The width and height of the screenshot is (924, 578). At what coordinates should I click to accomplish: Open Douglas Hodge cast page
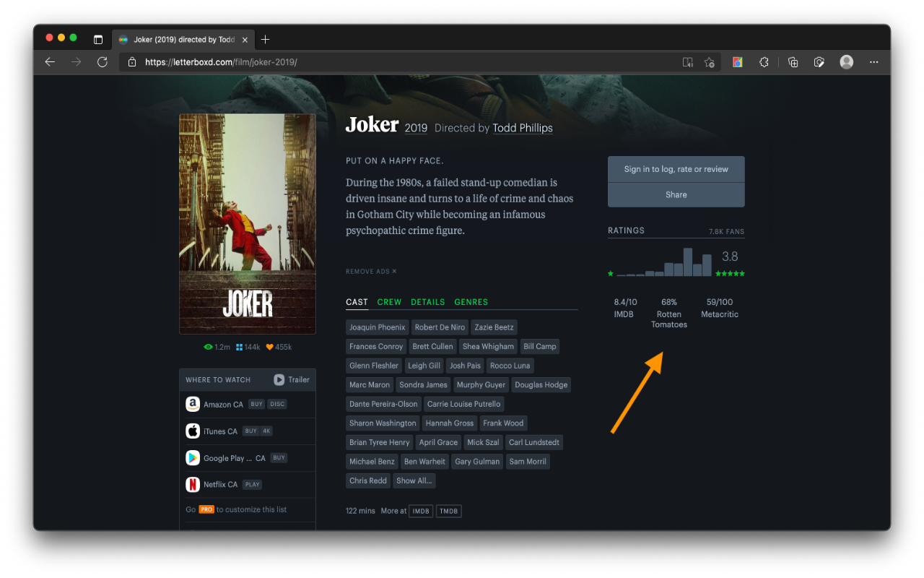pyautogui.click(x=541, y=385)
